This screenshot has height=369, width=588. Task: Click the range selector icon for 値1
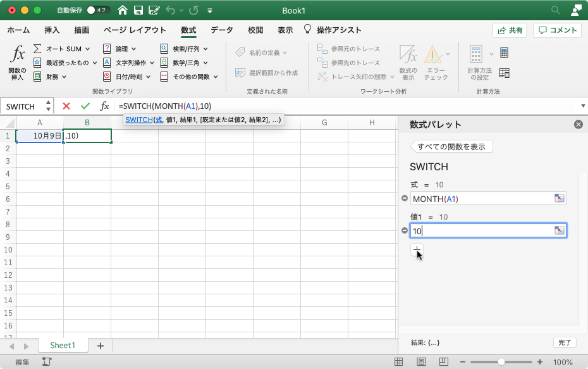click(x=559, y=230)
